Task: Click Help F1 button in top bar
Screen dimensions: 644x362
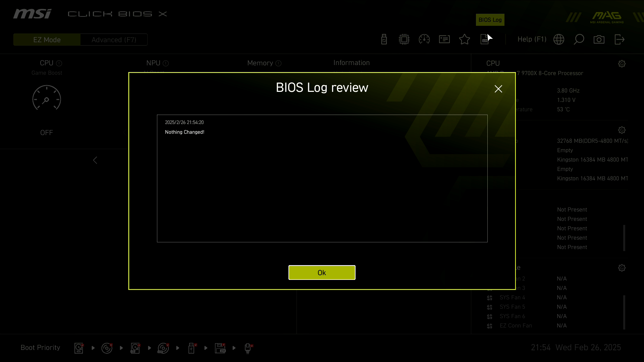Action: click(532, 39)
